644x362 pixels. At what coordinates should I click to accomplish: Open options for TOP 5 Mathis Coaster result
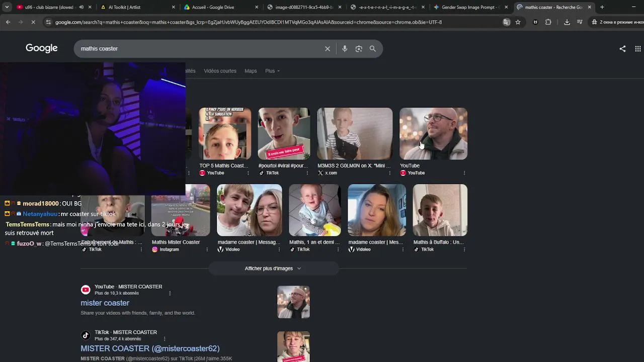[x=248, y=173]
